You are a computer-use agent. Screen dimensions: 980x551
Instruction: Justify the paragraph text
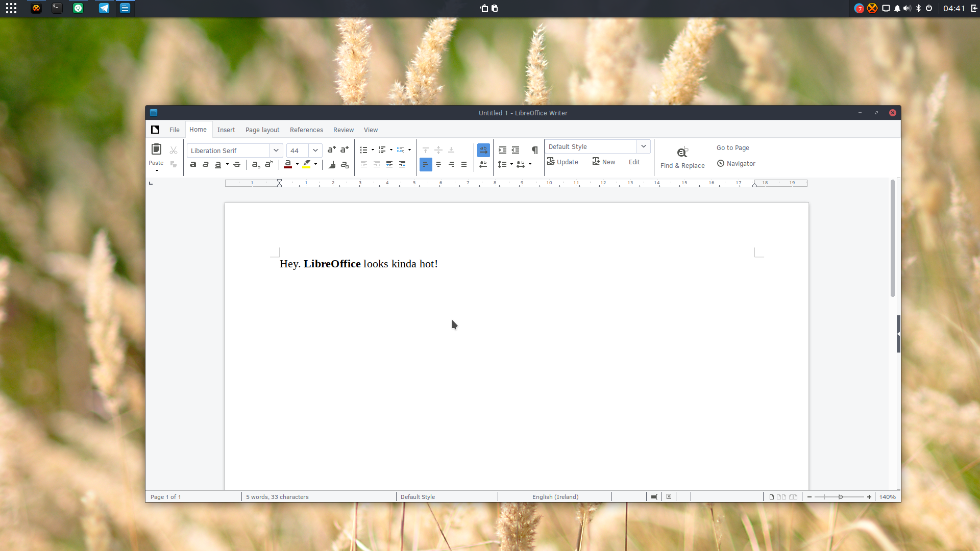coord(464,164)
